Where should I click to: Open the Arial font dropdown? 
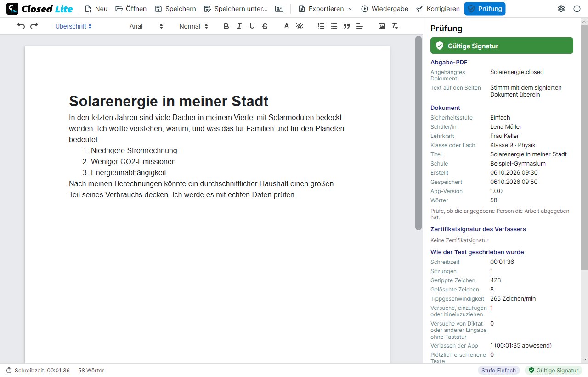(x=146, y=26)
